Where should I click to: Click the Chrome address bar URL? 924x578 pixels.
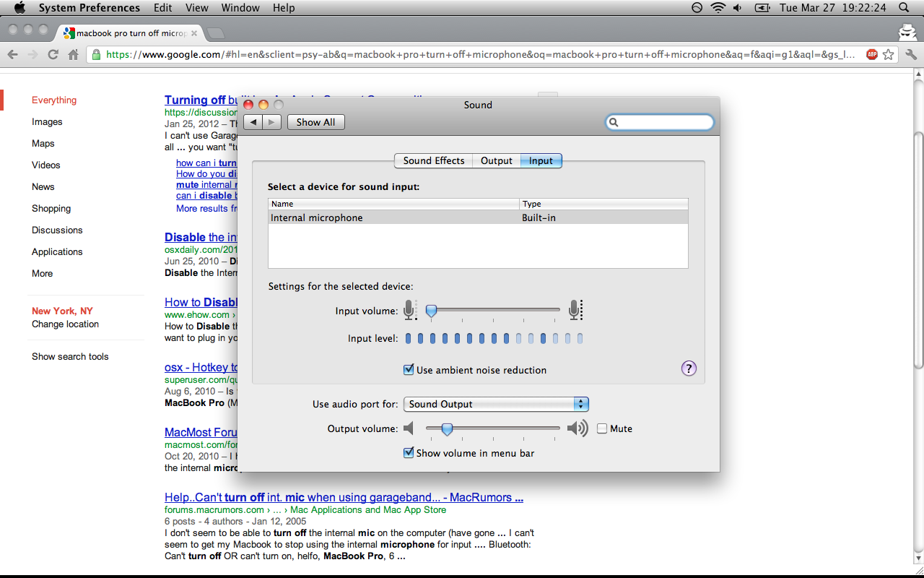coord(480,54)
